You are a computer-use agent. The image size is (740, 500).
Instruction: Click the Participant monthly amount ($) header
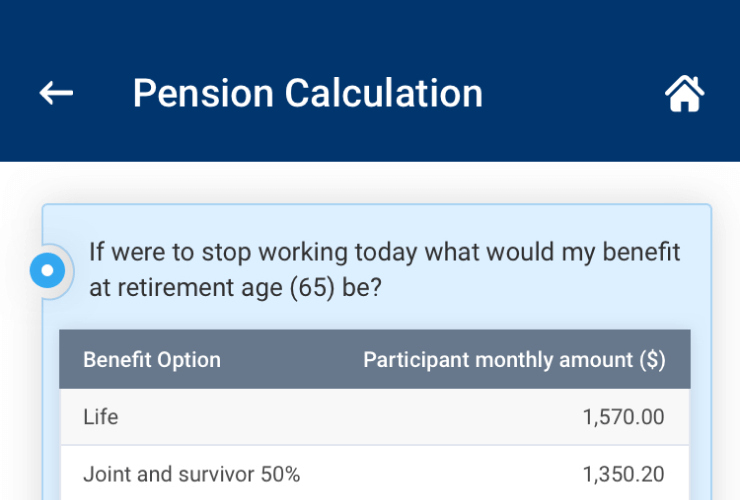[514, 360]
